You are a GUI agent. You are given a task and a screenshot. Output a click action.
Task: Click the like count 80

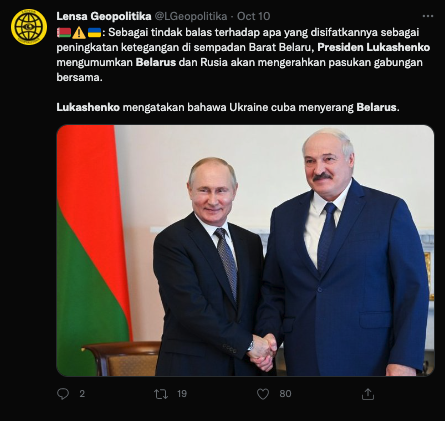pos(285,394)
